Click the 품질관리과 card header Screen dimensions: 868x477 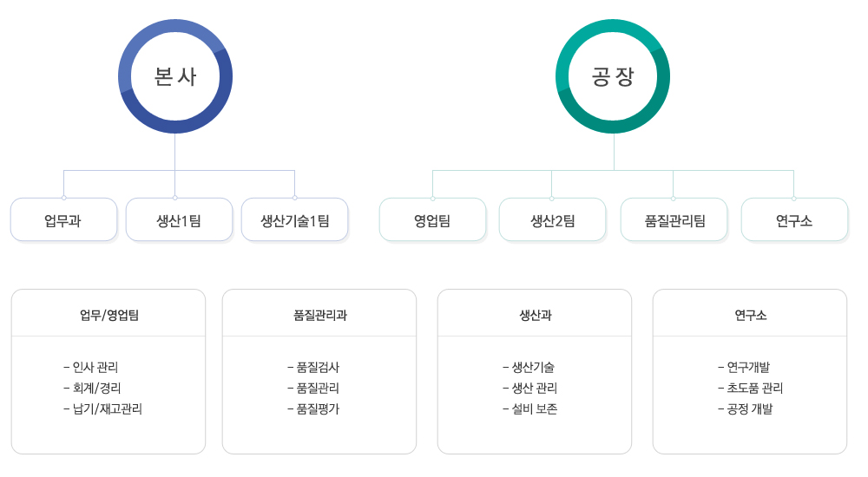click(319, 315)
